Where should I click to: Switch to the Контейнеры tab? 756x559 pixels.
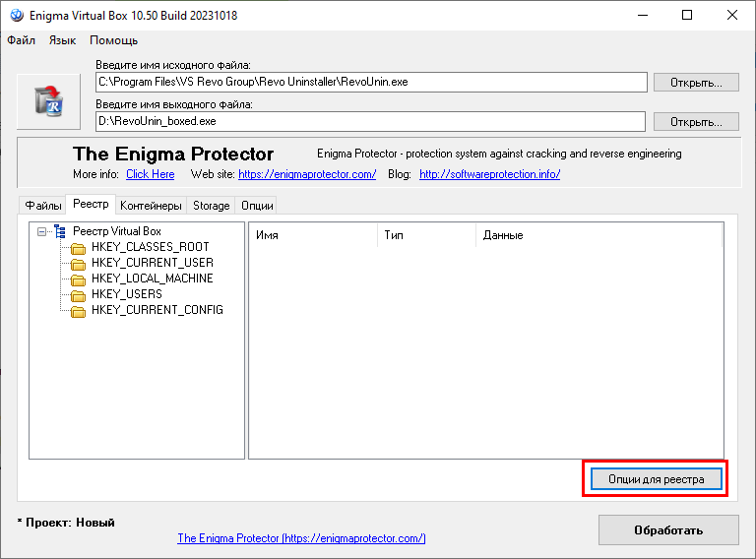tap(151, 206)
